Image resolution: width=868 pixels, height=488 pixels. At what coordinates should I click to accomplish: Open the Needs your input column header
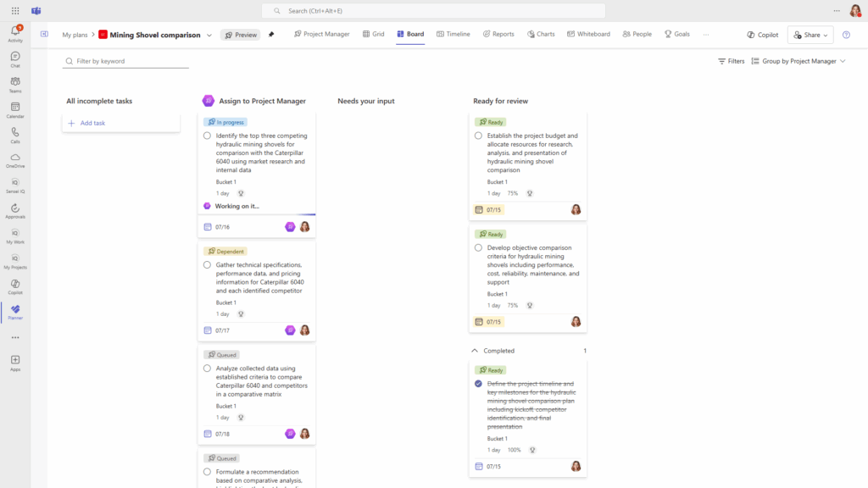pyautogui.click(x=366, y=101)
